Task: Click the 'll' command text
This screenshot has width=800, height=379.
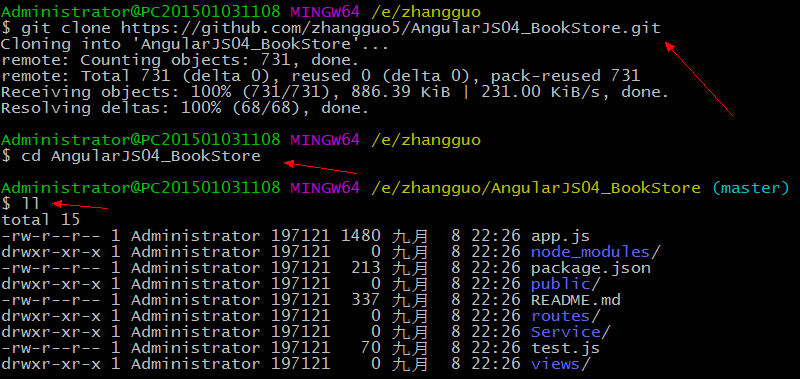Action: click(31, 204)
